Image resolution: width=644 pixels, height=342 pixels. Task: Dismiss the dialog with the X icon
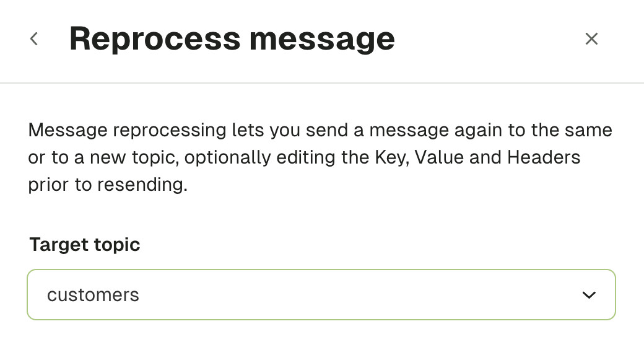point(591,39)
